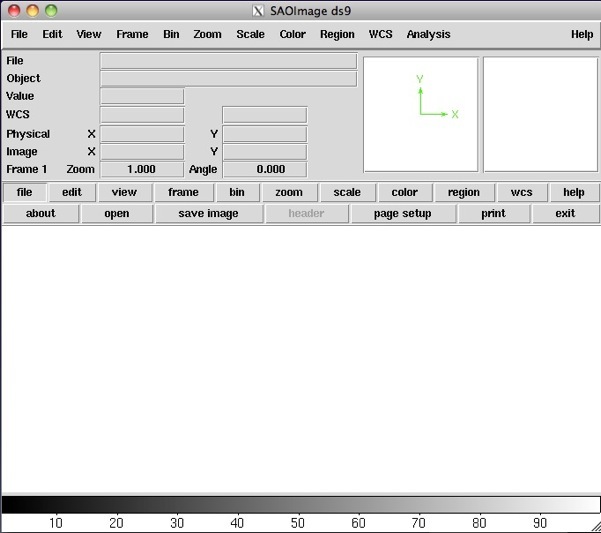Select the 'edit' button bar tab
The height and width of the screenshot is (533, 601).
coord(72,192)
